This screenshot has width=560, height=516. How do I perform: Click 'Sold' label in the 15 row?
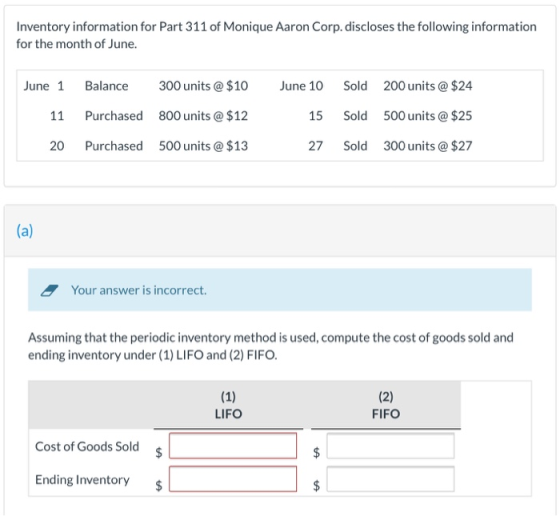click(x=355, y=116)
